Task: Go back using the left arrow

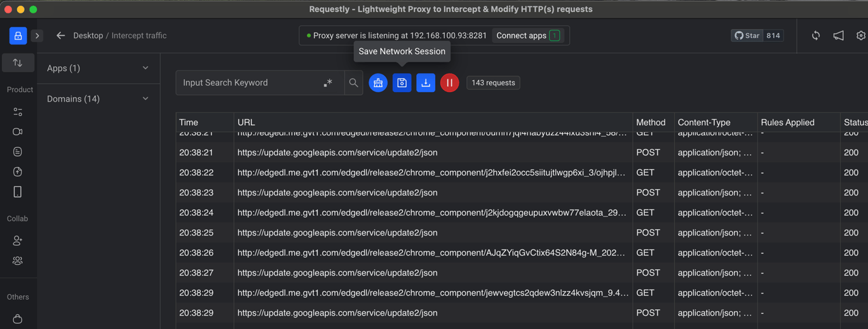Action: pos(60,36)
